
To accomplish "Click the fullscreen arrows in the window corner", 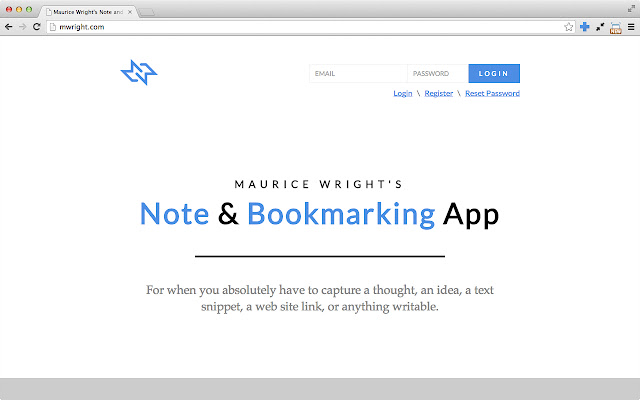I will 631,9.
